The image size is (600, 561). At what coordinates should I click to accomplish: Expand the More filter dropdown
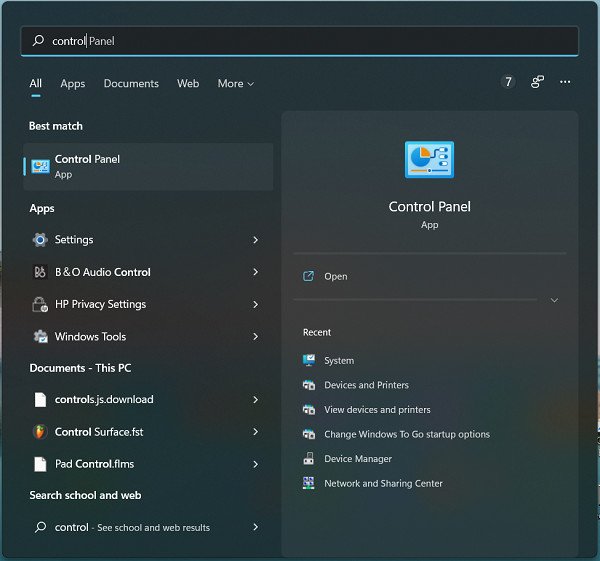pyautogui.click(x=236, y=84)
